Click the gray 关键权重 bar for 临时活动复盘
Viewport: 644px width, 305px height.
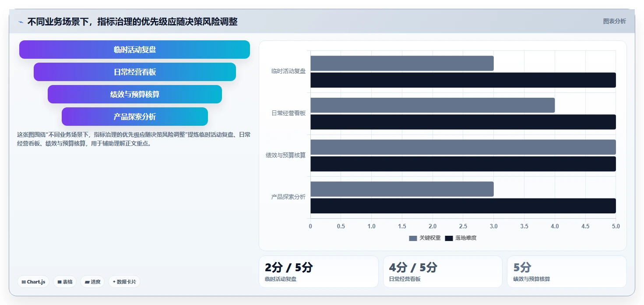(402, 63)
